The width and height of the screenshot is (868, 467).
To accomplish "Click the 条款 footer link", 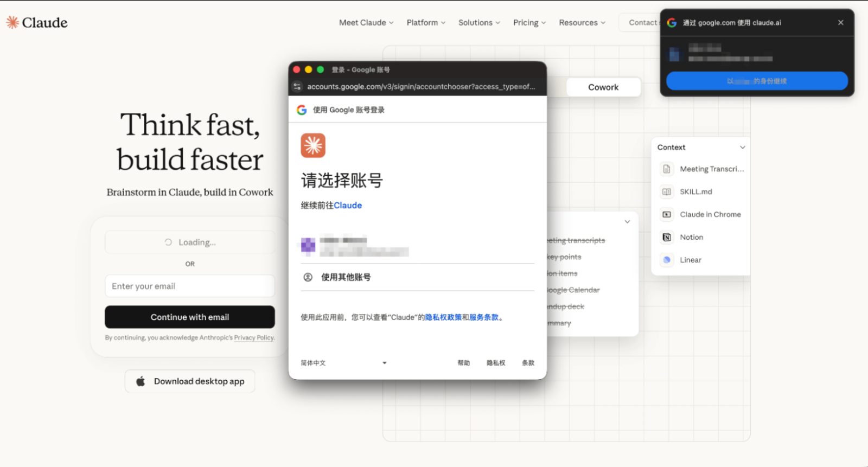I will tap(528, 363).
